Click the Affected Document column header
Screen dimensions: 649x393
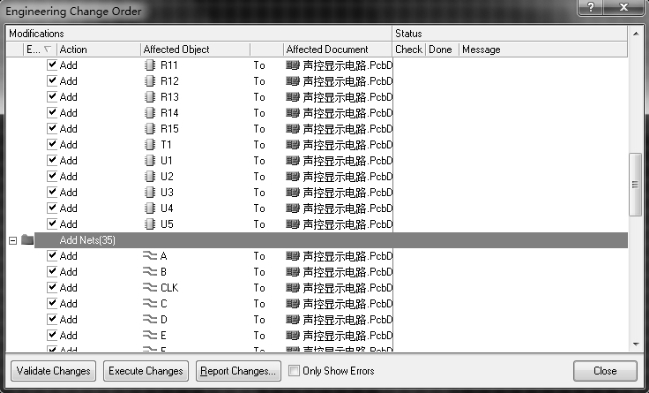coord(338,49)
